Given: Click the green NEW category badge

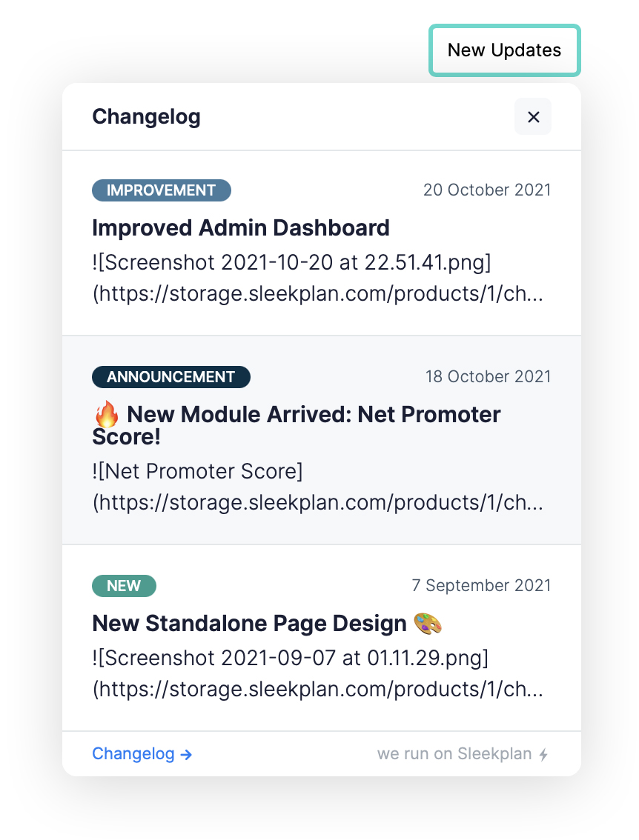Looking at the screenshot, I should (x=124, y=585).
